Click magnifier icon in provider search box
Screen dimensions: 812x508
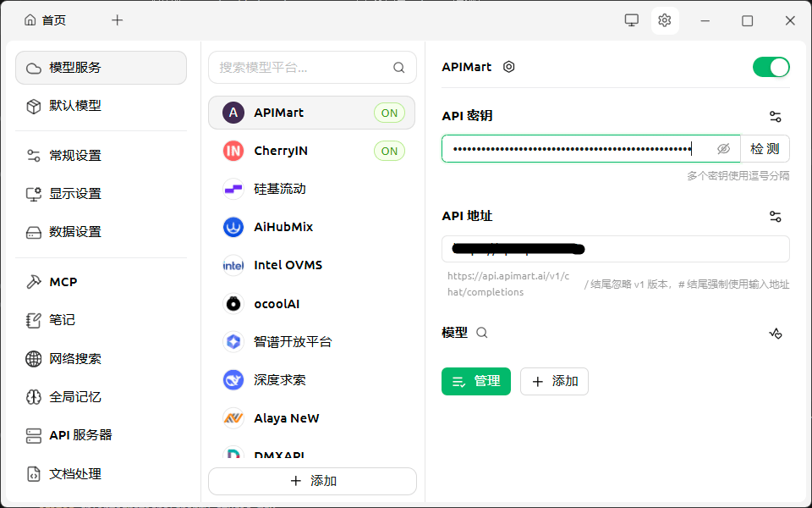(398, 68)
